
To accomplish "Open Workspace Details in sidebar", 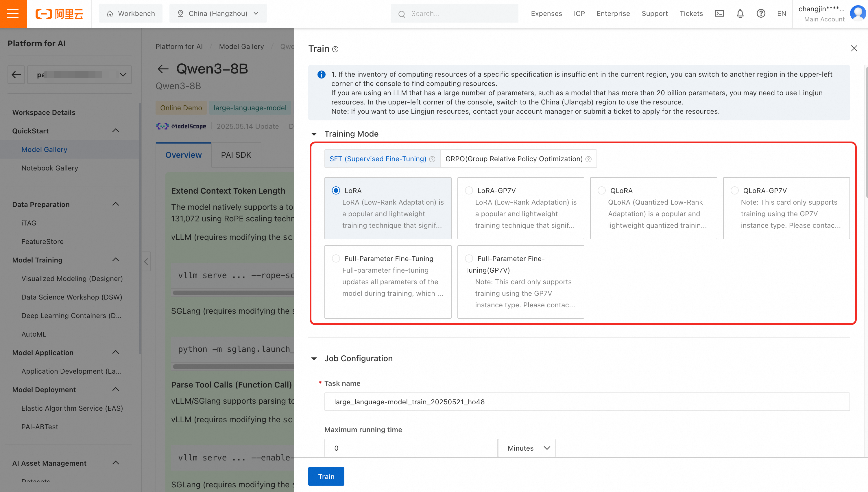I will coord(44,113).
